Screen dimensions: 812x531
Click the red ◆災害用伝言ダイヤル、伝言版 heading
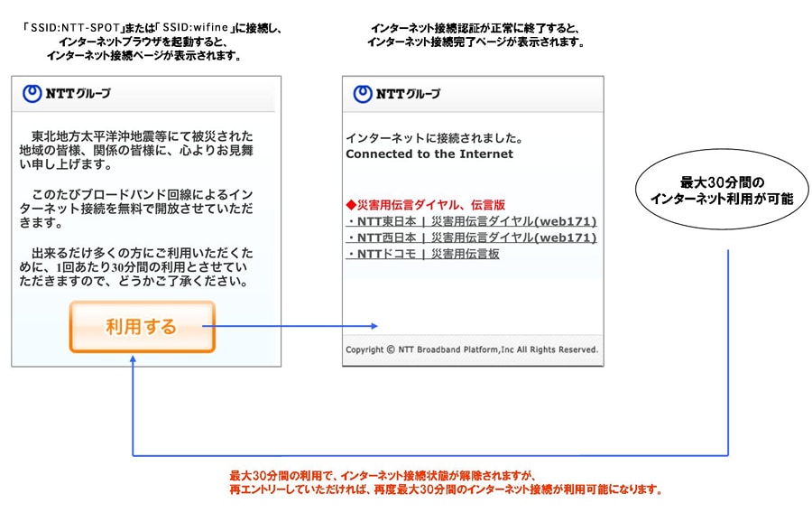tap(426, 205)
